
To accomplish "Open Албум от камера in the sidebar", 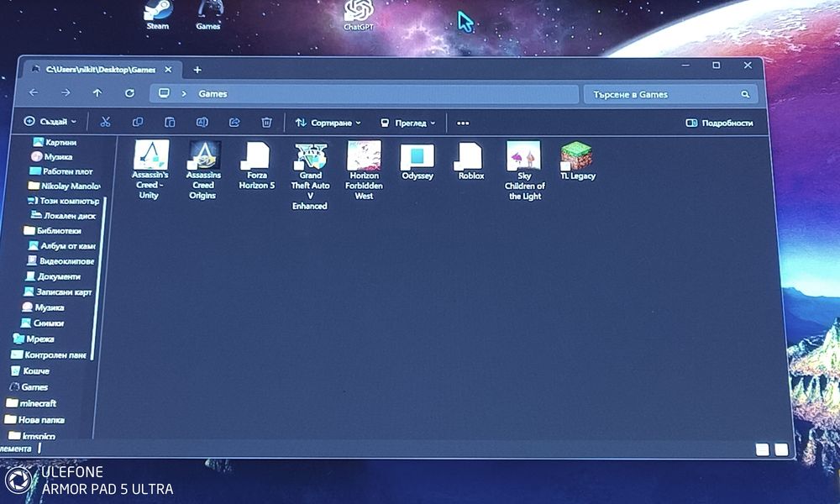I will pos(61,246).
